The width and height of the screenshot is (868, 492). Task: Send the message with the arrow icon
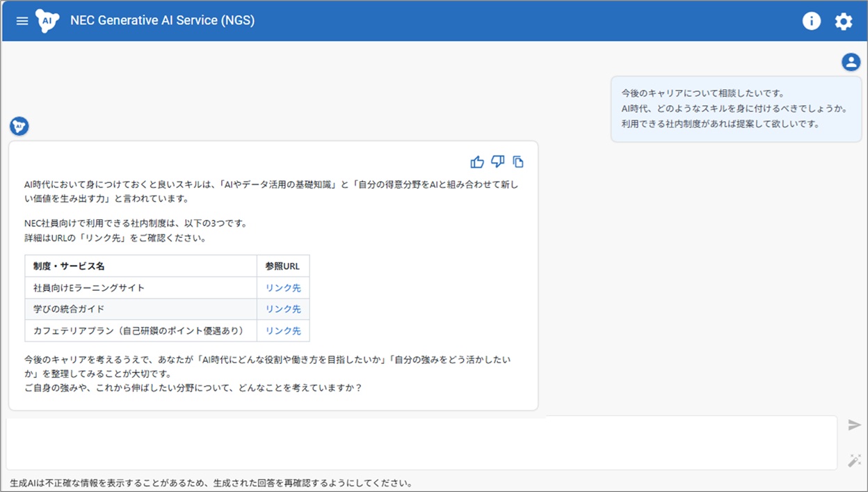pos(854,425)
